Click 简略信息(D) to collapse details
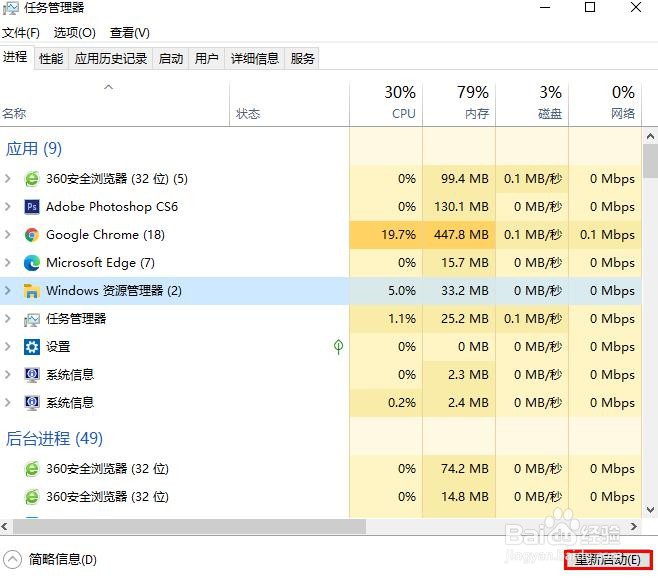This screenshot has height=578, width=658. (x=50, y=560)
